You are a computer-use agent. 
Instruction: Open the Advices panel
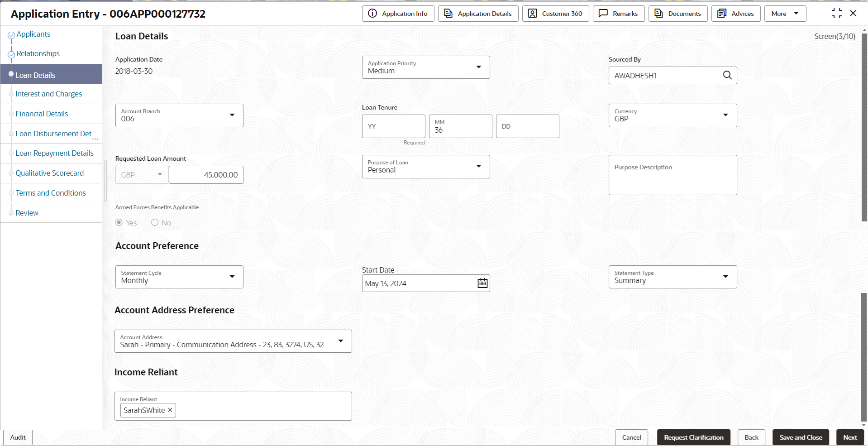click(735, 14)
